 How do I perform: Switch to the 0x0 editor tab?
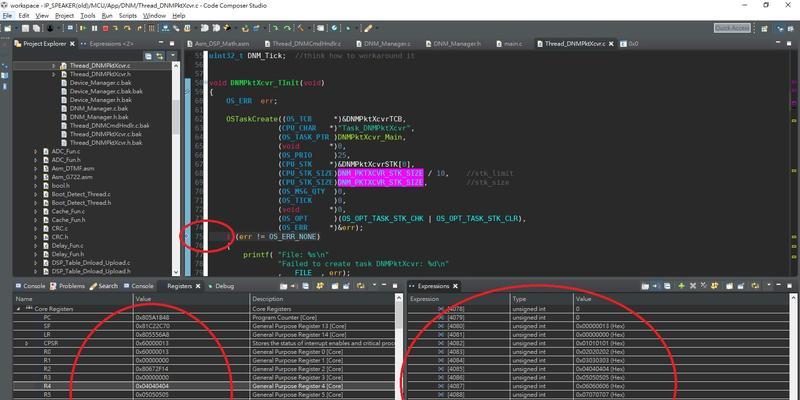[x=629, y=44]
